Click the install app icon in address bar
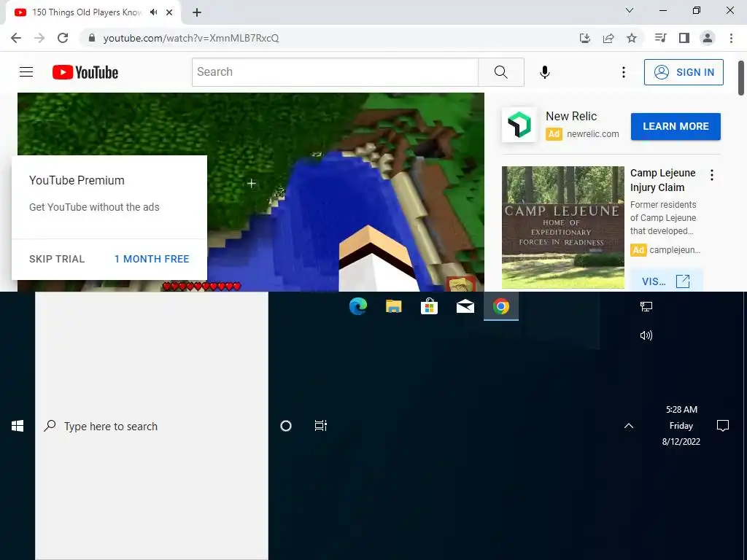 pos(585,38)
